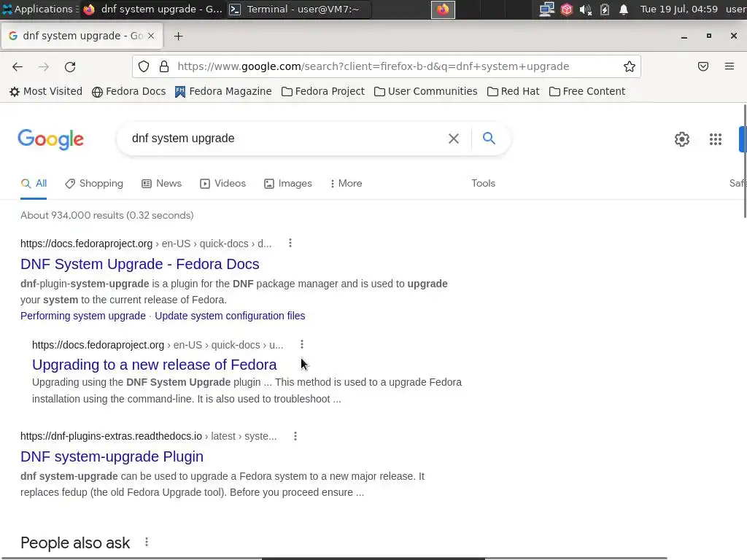Screen dimensions: 747x560
Task: Open the tracking protection shield icon
Action: click(x=144, y=66)
